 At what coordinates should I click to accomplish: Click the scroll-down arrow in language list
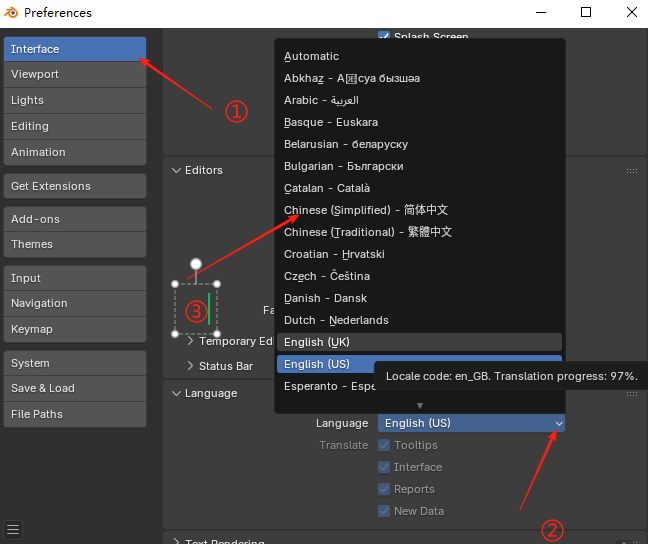420,405
